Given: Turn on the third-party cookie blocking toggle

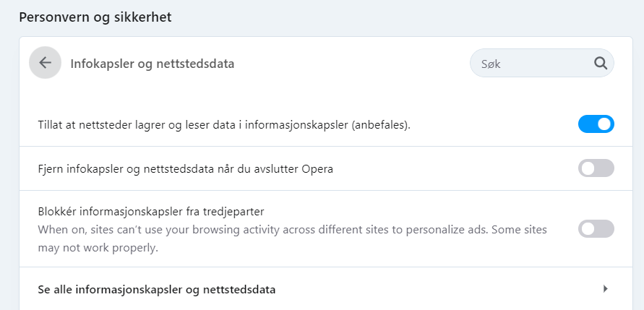Looking at the screenshot, I should (x=596, y=228).
